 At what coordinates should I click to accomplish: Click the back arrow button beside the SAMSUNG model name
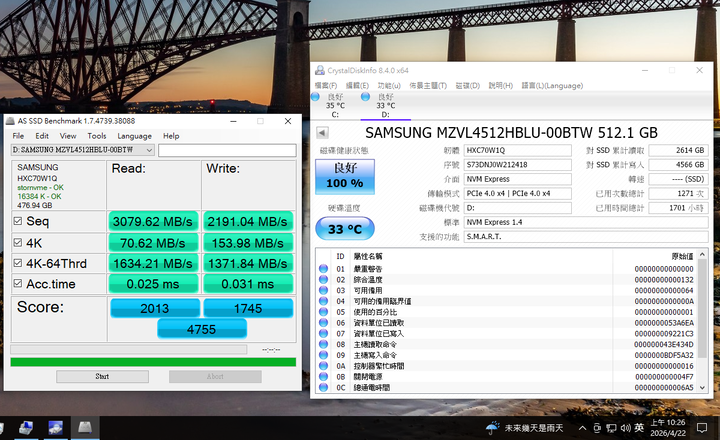[x=322, y=133]
